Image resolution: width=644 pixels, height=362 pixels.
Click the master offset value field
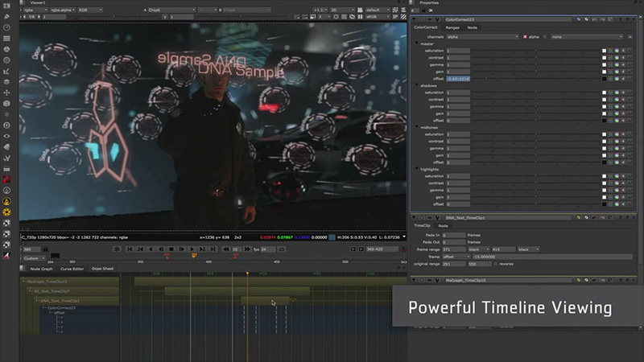point(458,79)
